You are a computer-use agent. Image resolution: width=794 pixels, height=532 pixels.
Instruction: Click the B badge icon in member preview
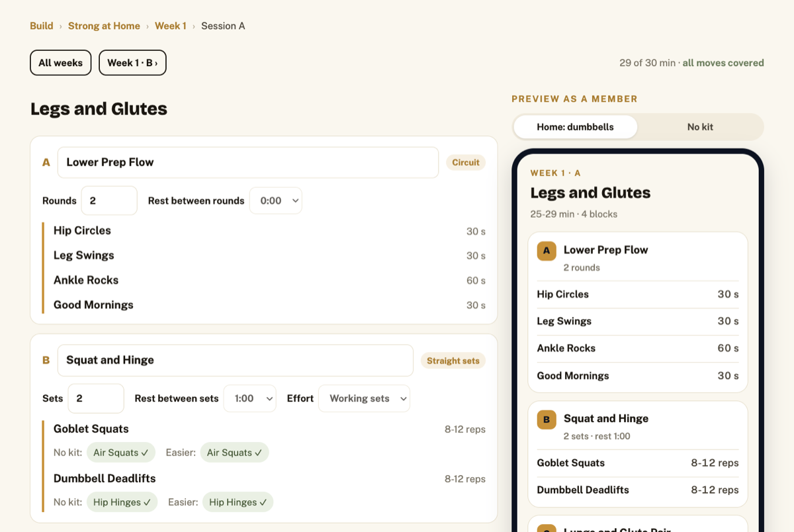click(547, 420)
